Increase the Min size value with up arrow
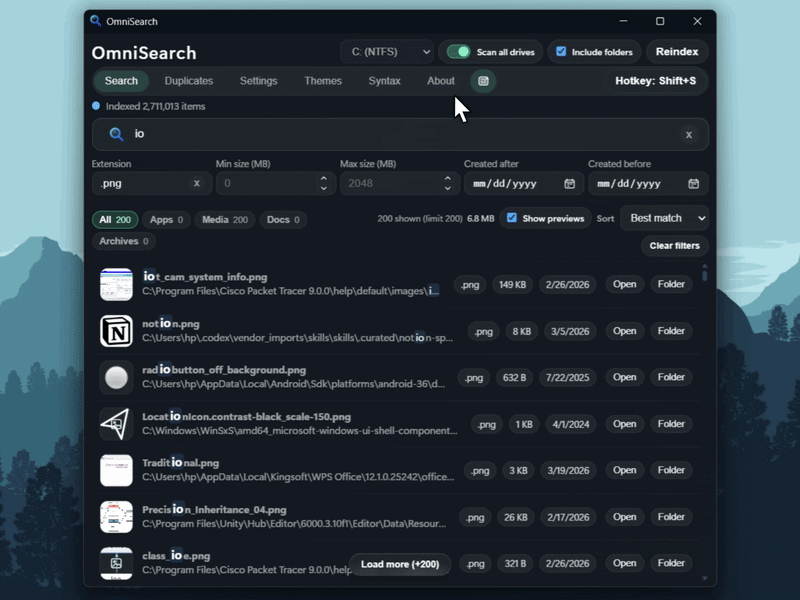800x600 pixels. pyautogui.click(x=323, y=179)
